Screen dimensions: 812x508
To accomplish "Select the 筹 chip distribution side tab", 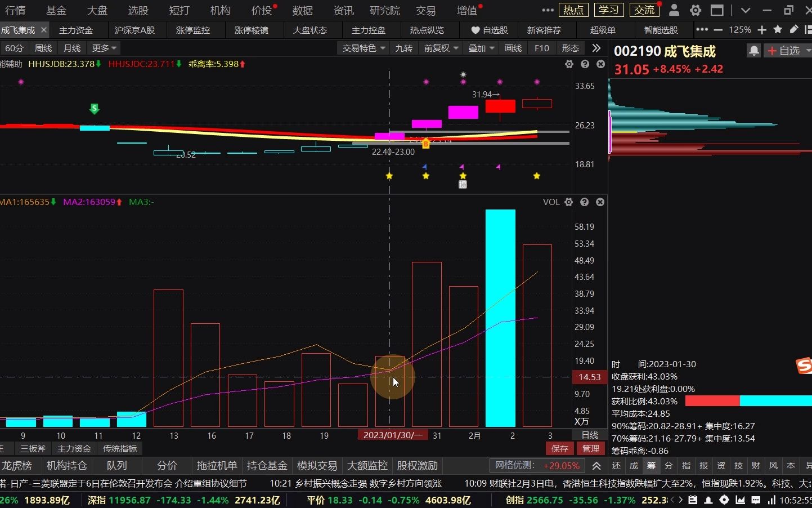I will (651, 466).
